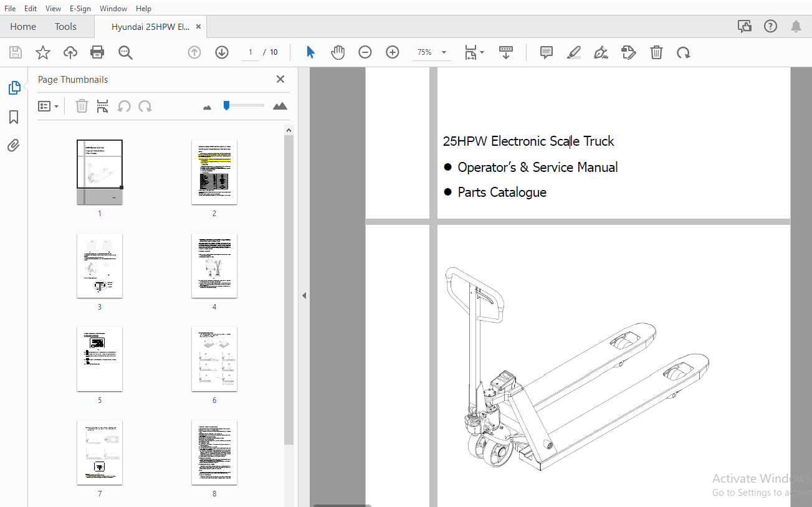Open the Bookmarks sidebar panel
The height and width of the screenshot is (507, 812).
(14, 117)
